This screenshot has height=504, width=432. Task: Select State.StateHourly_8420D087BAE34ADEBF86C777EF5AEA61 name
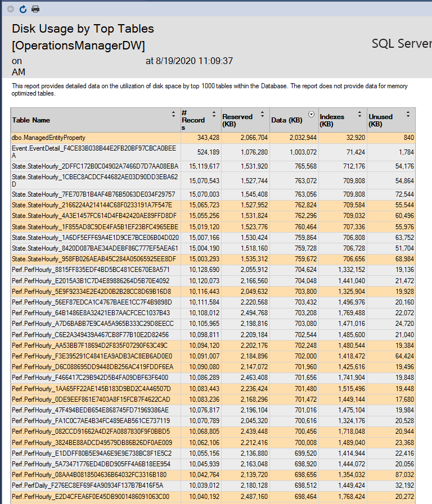[x=95, y=248]
